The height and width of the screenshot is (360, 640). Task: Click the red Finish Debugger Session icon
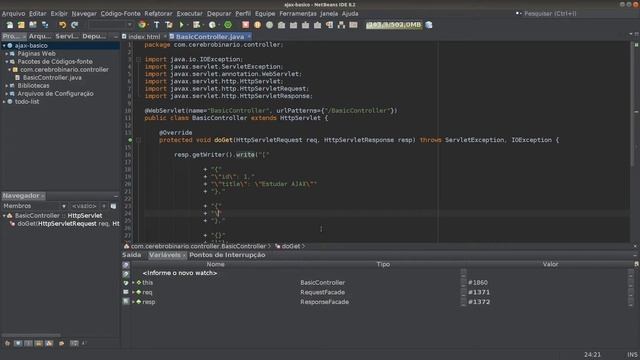point(245,25)
